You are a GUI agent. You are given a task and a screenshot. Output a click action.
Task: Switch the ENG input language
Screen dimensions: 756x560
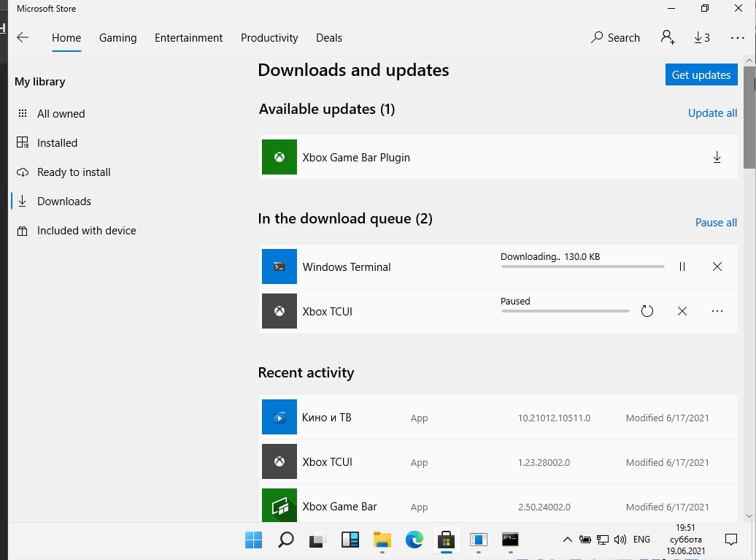click(641, 540)
